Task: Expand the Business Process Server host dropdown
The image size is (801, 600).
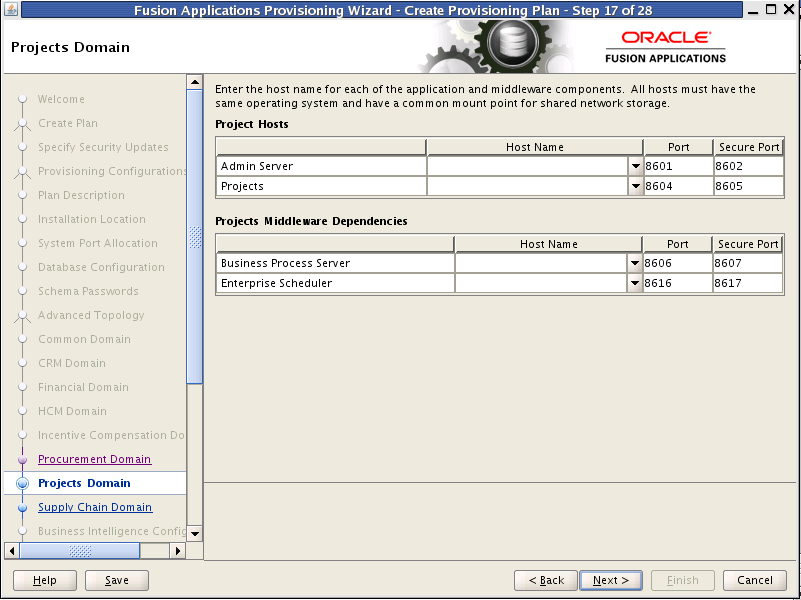Action: [634, 263]
